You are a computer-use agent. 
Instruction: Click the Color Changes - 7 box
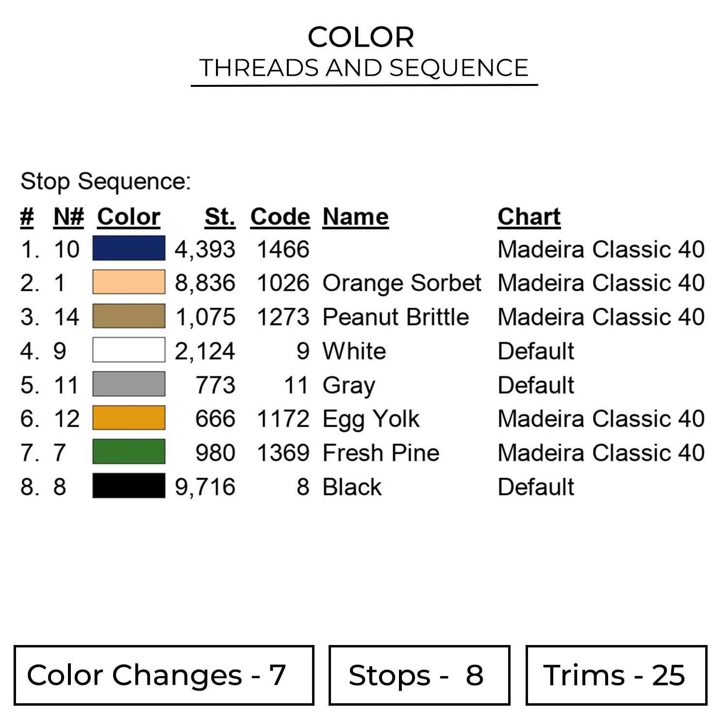pos(164,675)
